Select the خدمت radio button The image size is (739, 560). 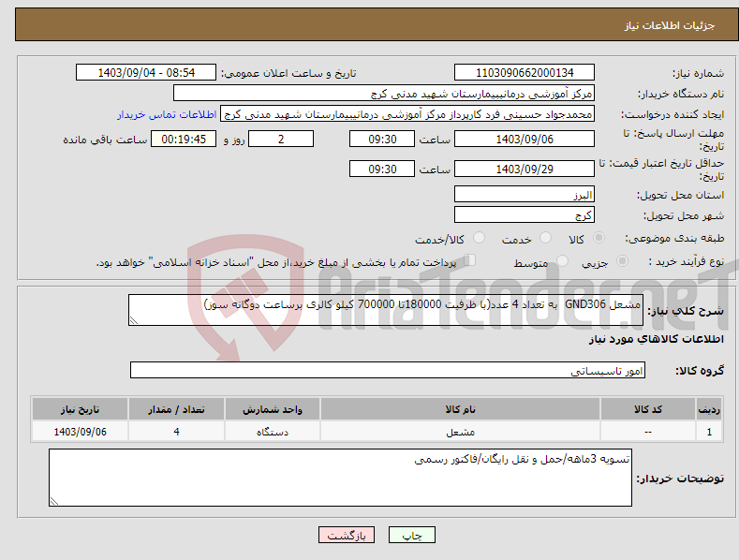[x=545, y=238]
